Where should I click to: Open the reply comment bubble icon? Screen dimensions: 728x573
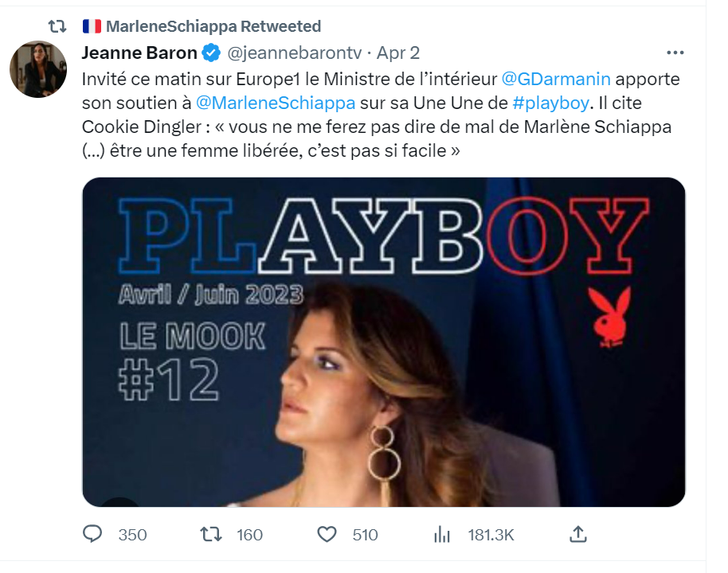click(95, 534)
